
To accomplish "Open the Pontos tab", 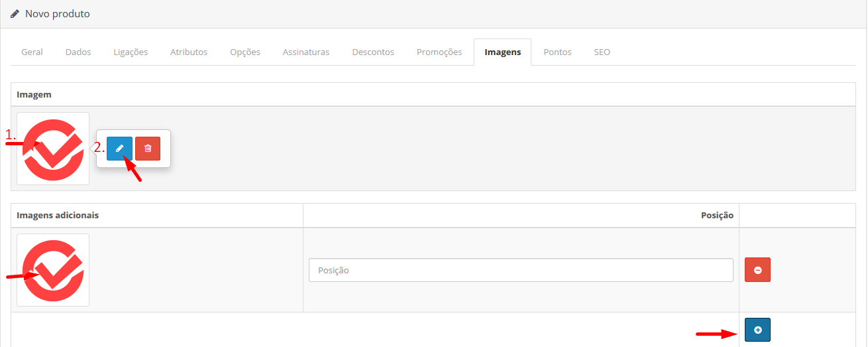I will click(x=557, y=52).
